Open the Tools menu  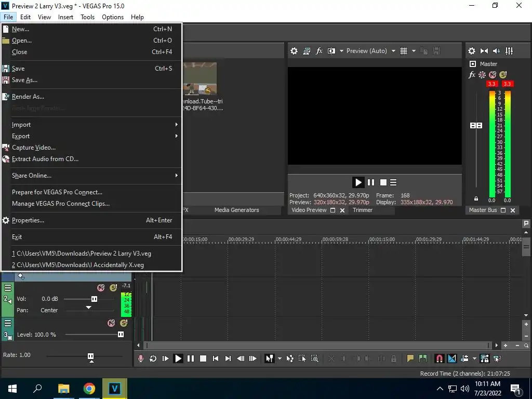[87, 17]
